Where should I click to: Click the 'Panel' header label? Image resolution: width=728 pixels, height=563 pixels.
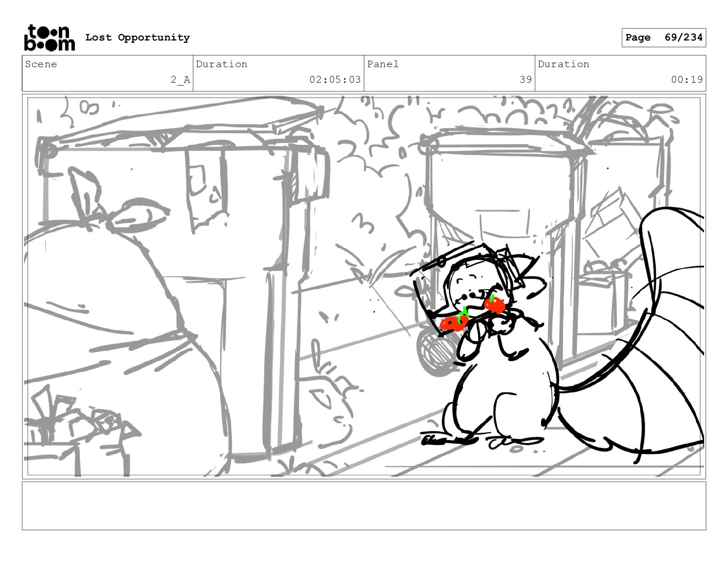click(383, 64)
